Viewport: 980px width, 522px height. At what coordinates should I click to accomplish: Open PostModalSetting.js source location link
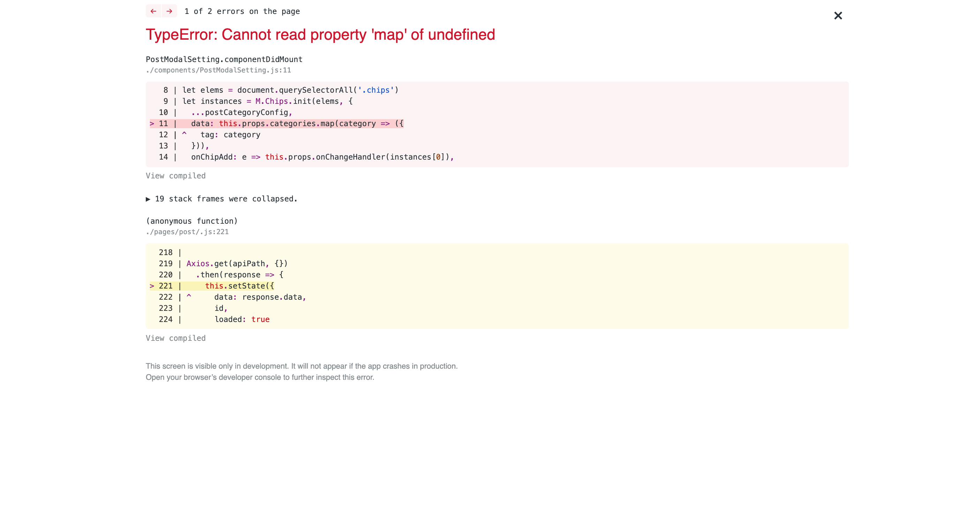click(x=219, y=70)
